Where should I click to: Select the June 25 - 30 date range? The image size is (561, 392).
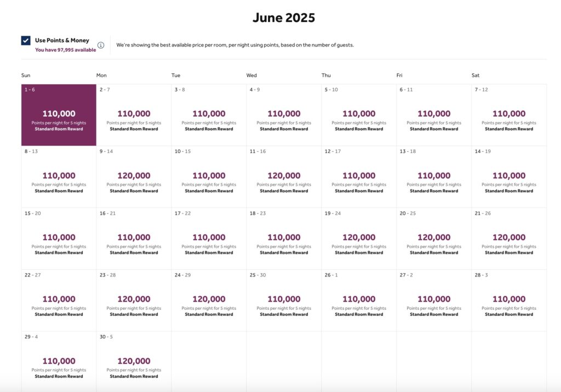coord(284,301)
